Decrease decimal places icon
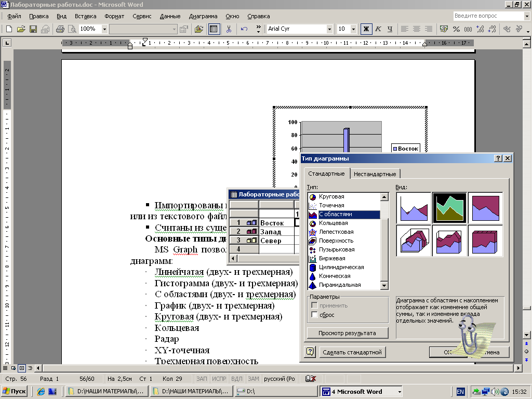The image size is (532, 399). click(492, 29)
